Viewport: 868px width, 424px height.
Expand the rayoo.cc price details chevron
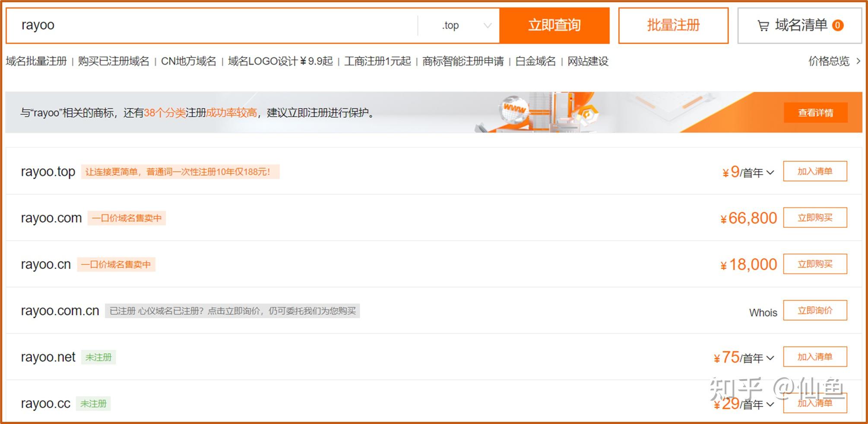[771, 404]
